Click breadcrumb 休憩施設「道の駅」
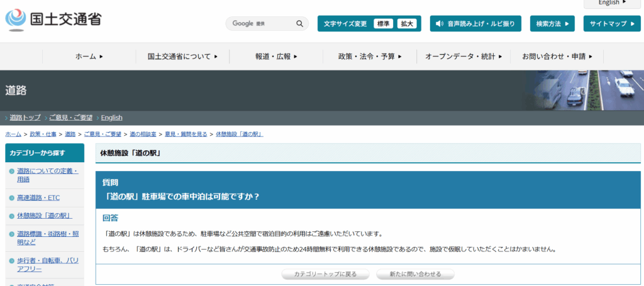 (x=240, y=134)
